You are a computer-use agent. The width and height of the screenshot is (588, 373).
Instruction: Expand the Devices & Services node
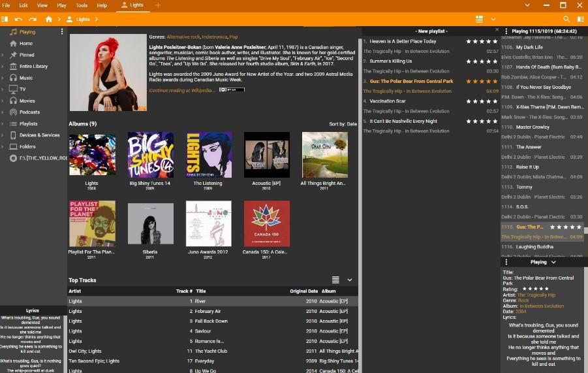click(x=3, y=135)
